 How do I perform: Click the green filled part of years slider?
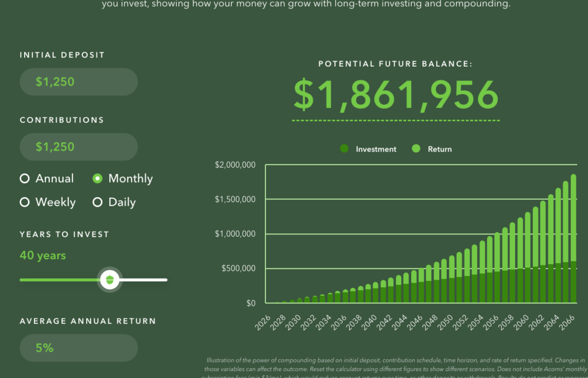pos(57,280)
